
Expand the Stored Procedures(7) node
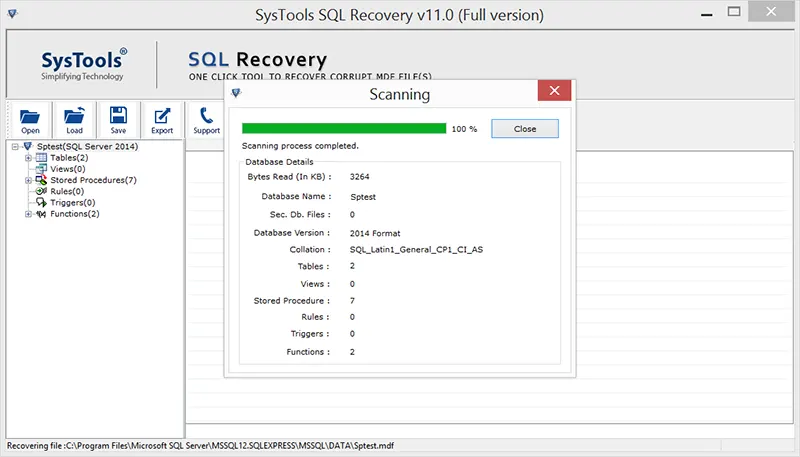(x=28, y=180)
